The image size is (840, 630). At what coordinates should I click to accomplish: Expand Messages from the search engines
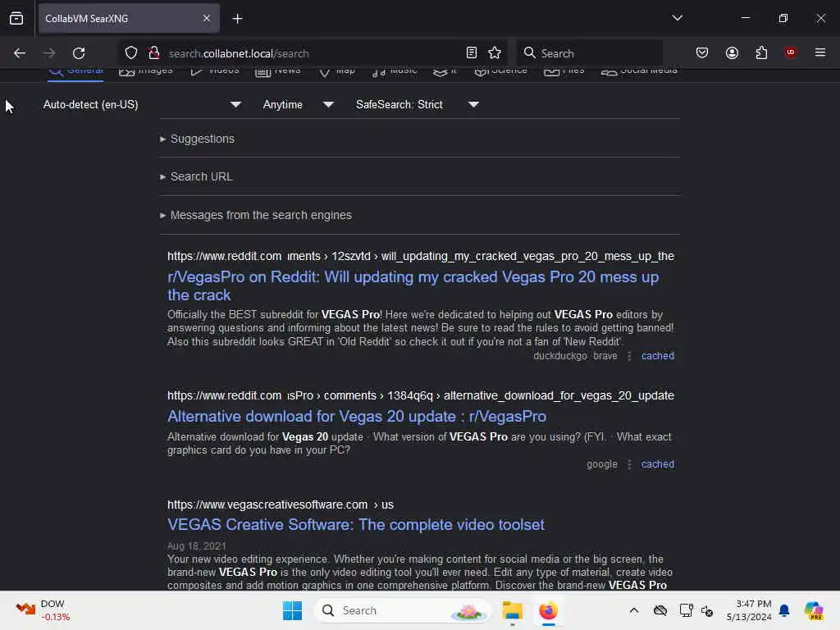click(x=256, y=216)
